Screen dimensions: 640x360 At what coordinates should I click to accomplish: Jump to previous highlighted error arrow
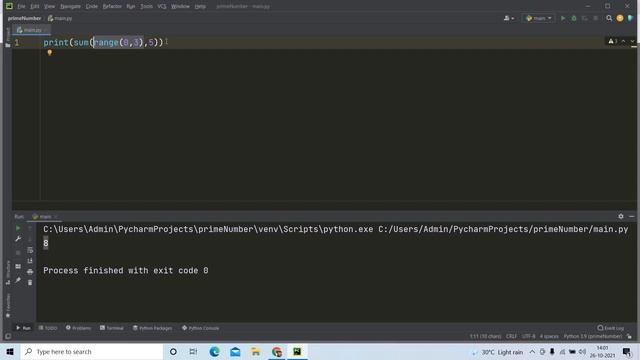pos(623,41)
